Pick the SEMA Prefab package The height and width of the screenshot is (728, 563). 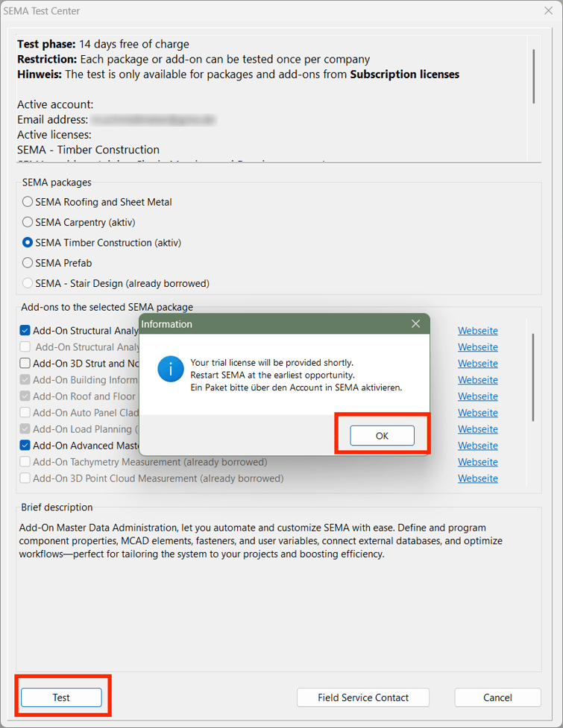(x=28, y=263)
